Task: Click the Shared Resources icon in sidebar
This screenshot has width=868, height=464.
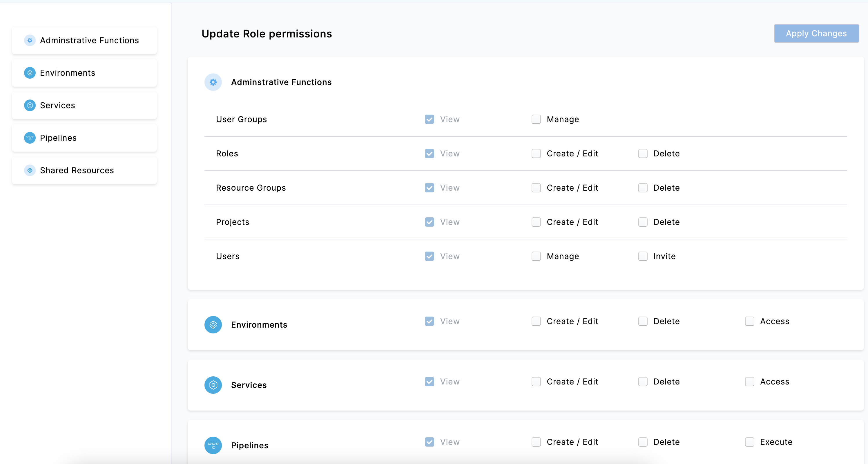Action: [x=30, y=170]
